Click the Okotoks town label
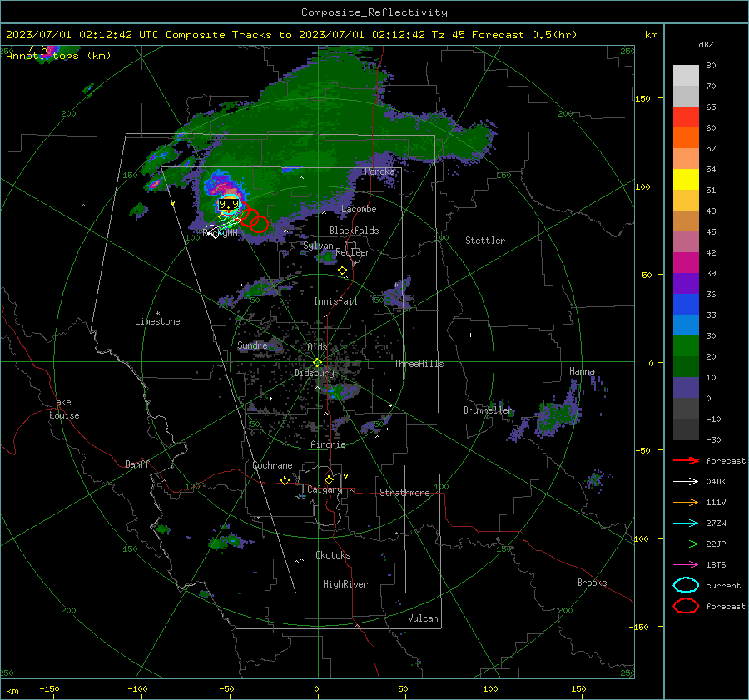Screen dimensions: 749x700 click(x=333, y=555)
